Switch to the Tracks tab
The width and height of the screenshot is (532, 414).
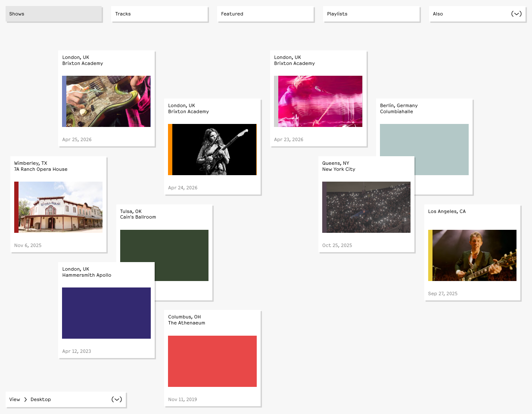(x=159, y=14)
